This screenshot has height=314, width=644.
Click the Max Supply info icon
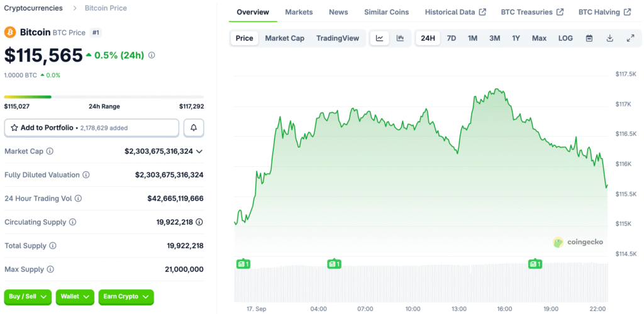tap(50, 269)
